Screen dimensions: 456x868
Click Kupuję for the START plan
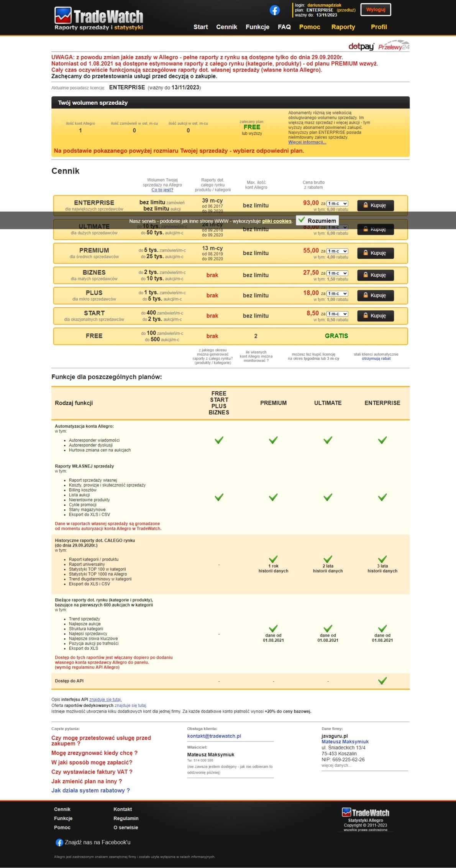pyautogui.click(x=375, y=316)
